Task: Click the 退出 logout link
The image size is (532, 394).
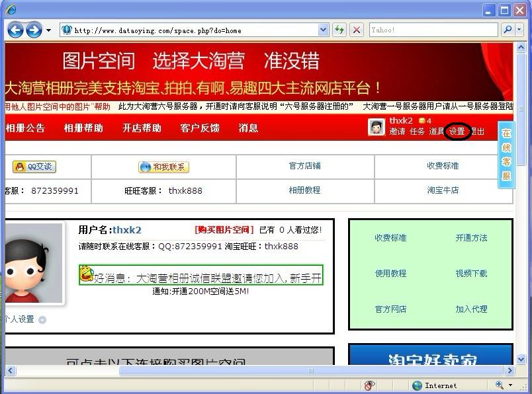Action: [x=477, y=132]
